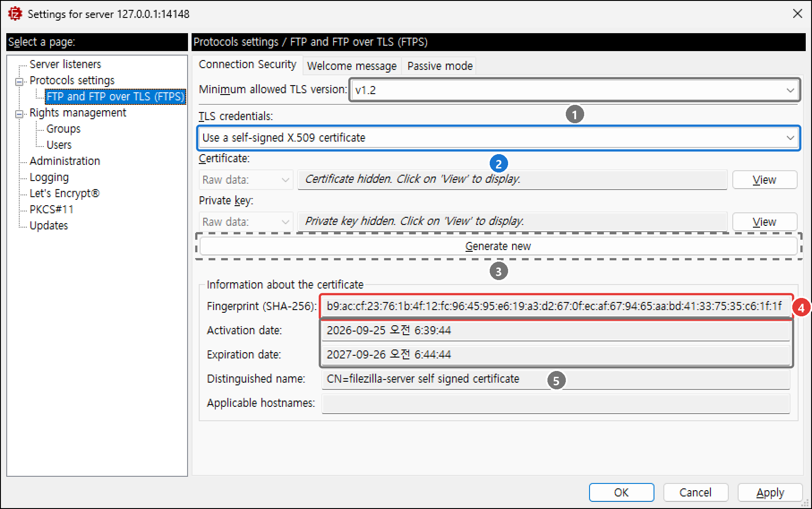The height and width of the screenshot is (509, 812).
Task: Click the 'Information about the certificate' group label
Action: tap(285, 285)
